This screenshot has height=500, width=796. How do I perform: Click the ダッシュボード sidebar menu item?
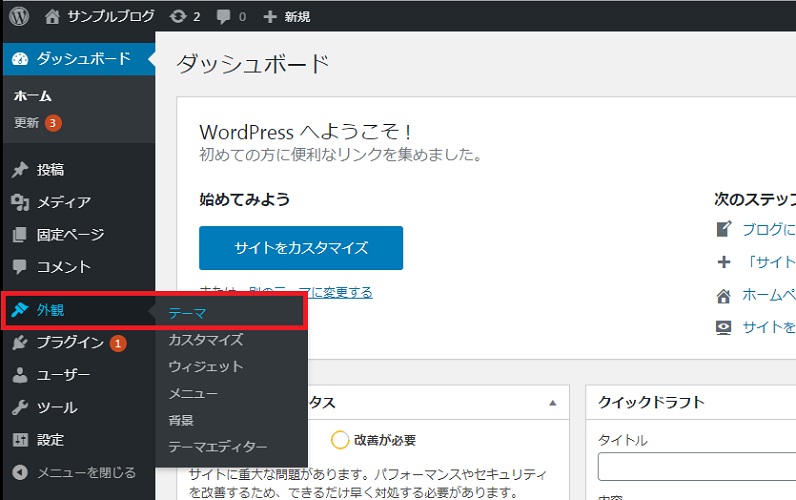79,59
